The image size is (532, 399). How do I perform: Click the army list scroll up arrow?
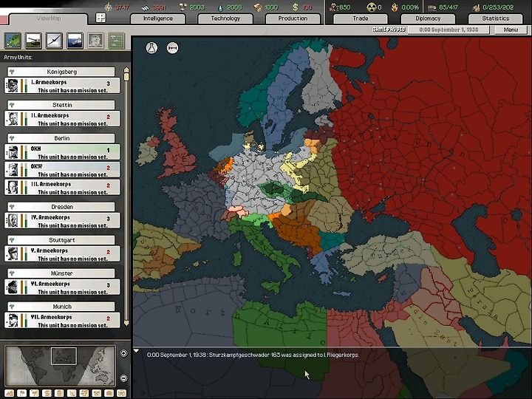click(x=126, y=69)
